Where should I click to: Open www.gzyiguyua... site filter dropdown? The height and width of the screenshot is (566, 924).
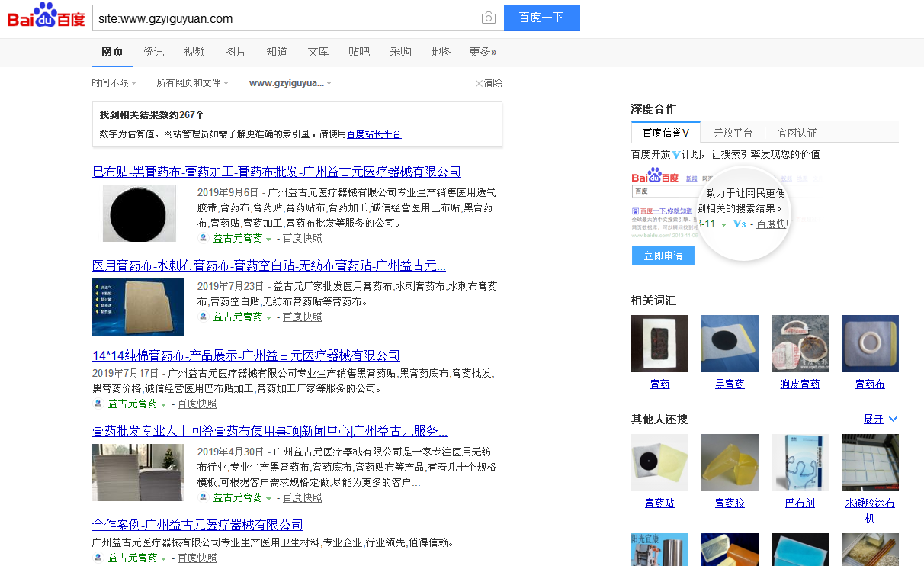click(290, 83)
